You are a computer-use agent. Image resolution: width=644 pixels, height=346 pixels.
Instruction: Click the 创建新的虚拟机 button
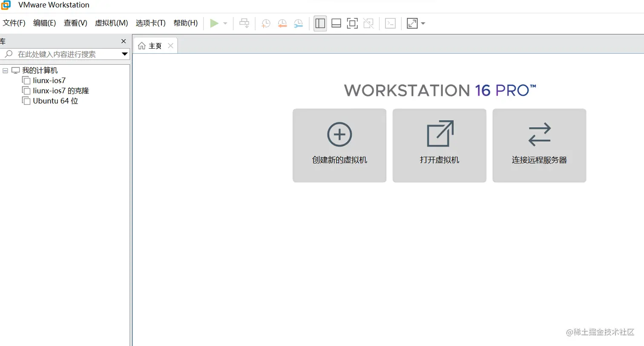[339, 145]
